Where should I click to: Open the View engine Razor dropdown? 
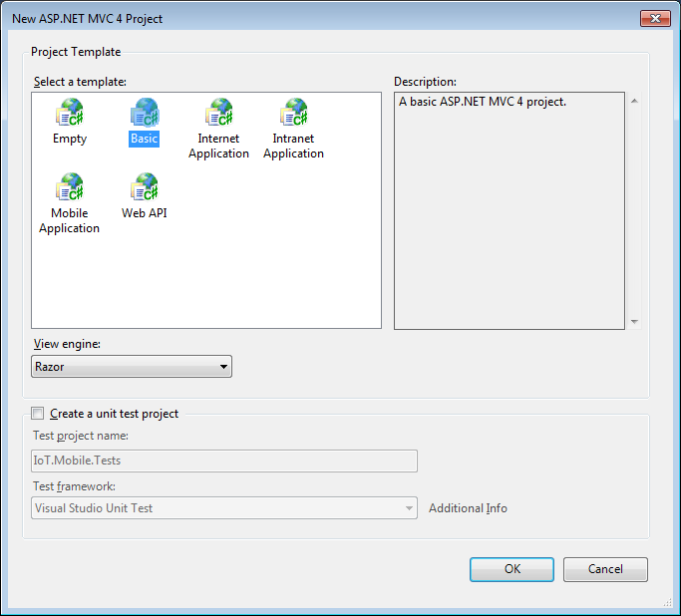coord(132,367)
